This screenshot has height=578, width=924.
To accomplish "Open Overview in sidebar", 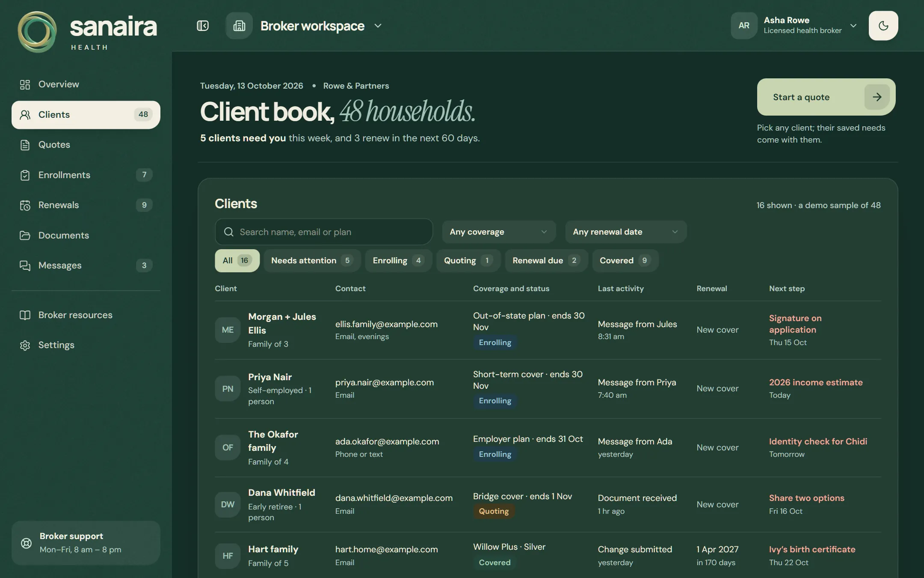I will click(x=86, y=84).
